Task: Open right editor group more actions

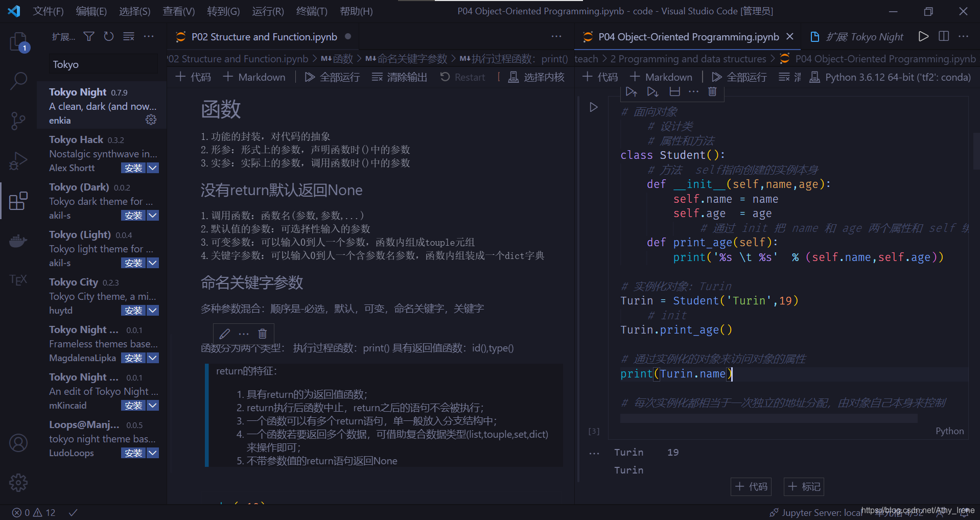Action: click(964, 36)
